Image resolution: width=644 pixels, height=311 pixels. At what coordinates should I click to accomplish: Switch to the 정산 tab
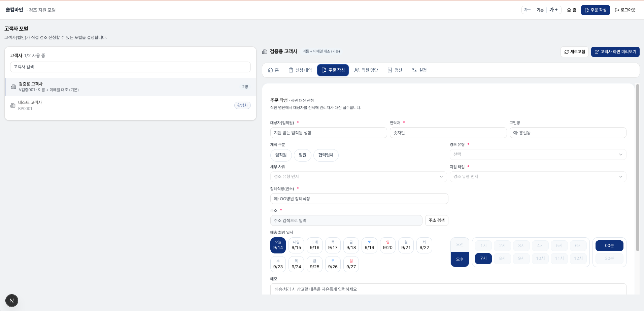coord(395,70)
